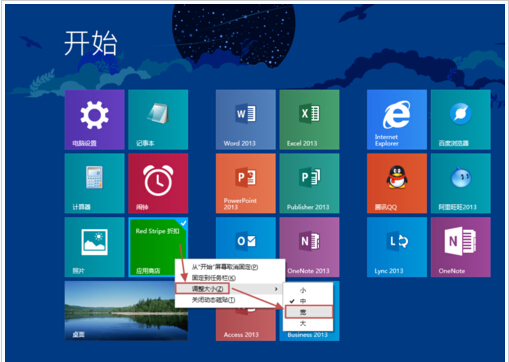
Task: Open the 阿里旺旺2013 tile
Action: click(461, 183)
